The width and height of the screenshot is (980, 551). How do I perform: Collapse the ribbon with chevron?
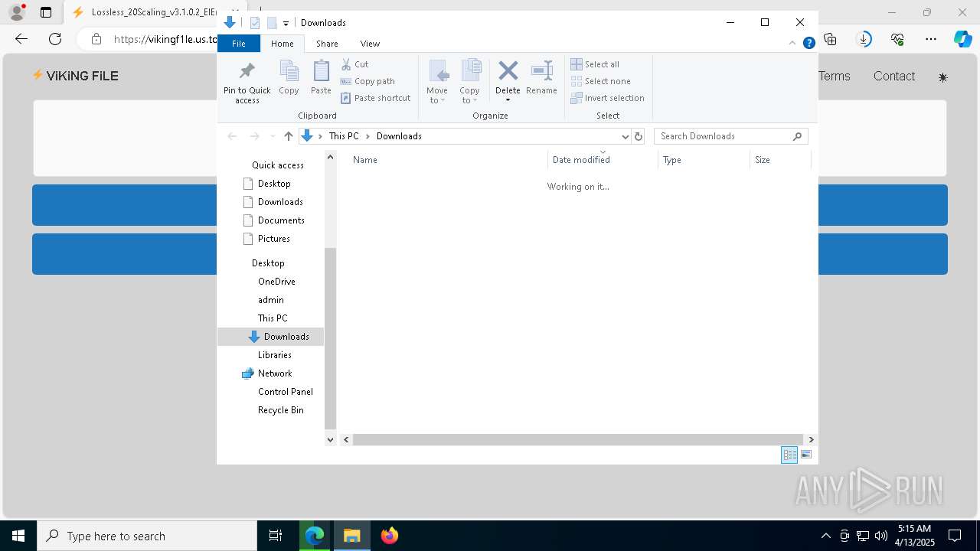(x=792, y=44)
